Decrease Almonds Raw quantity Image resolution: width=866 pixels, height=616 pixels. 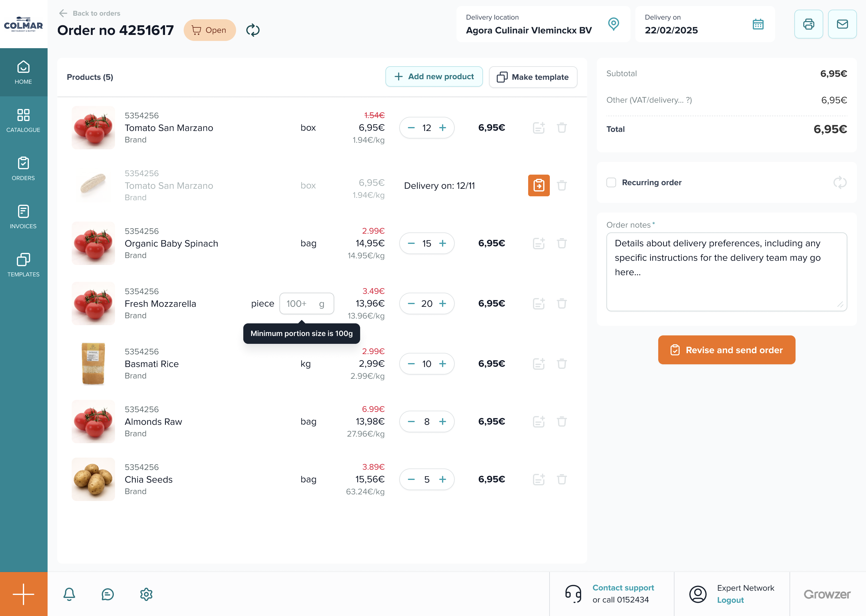click(411, 422)
